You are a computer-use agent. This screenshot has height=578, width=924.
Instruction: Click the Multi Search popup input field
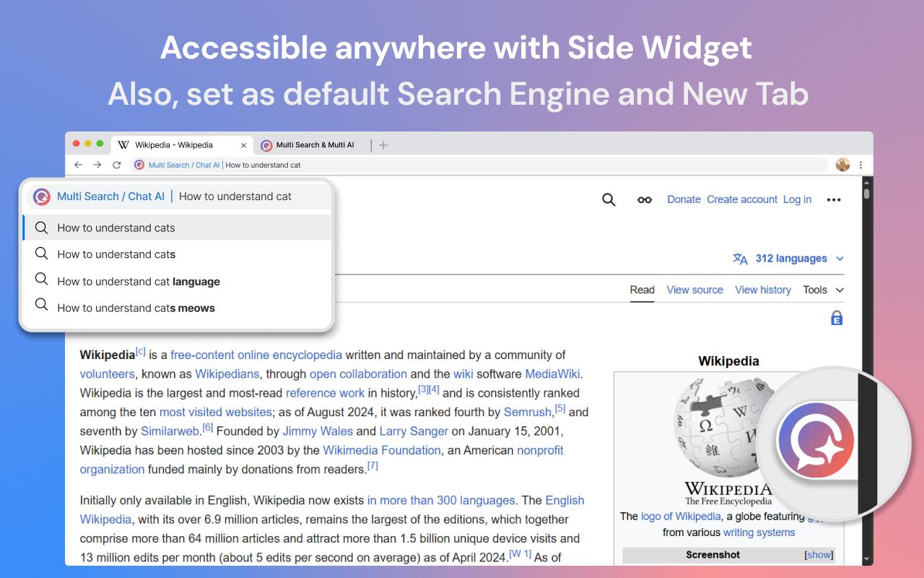[245, 197]
